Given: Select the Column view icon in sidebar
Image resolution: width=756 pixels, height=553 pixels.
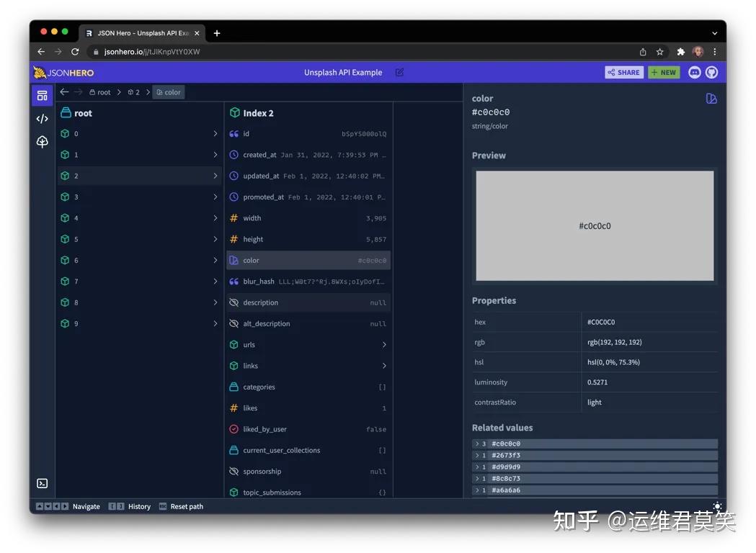Looking at the screenshot, I should coord(42,95).
